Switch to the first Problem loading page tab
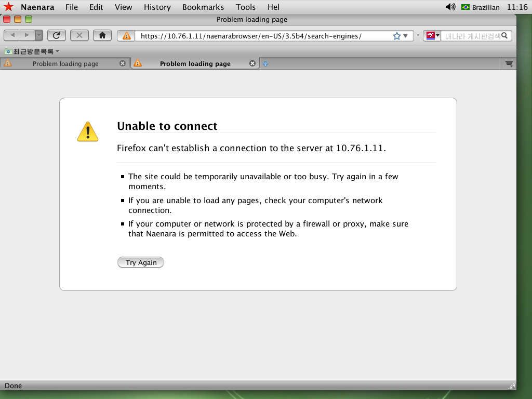Image resolution: width=532 pixels, height=399 pixels. tap(65, 63)
